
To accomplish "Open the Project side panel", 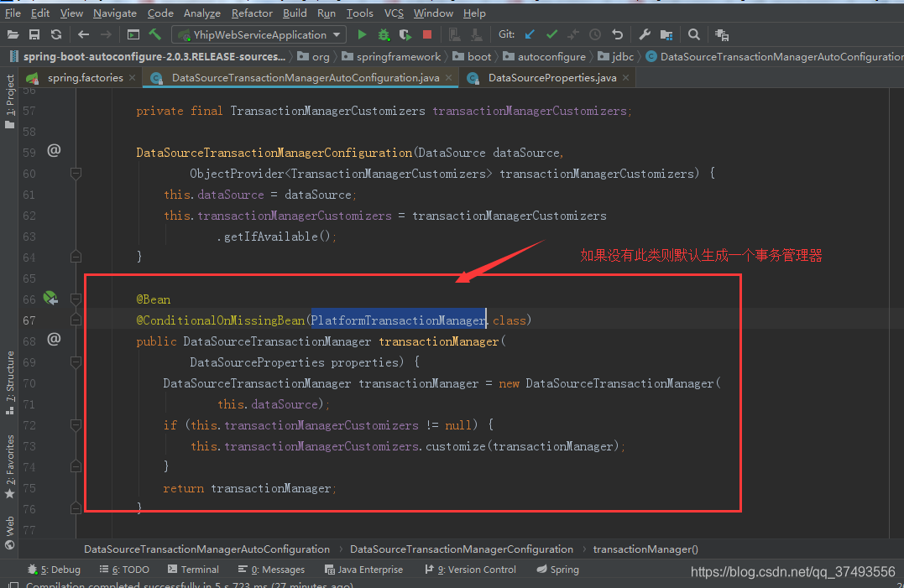I will pyautogui.click(x=10, y=102).
